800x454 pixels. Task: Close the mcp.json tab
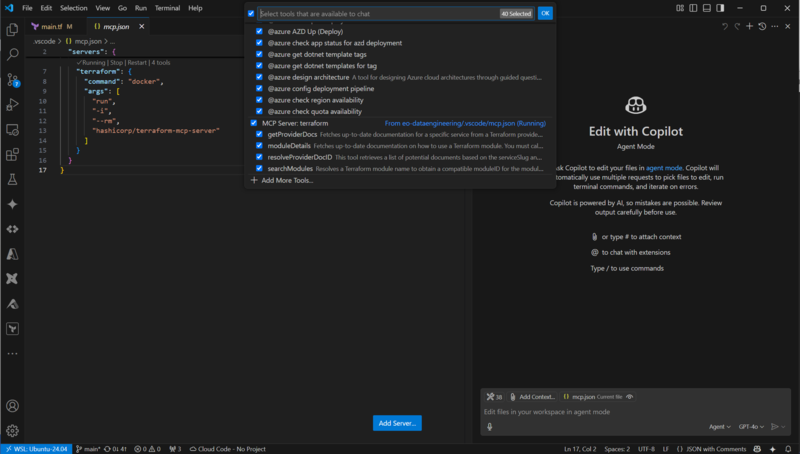pyautogui.click(x=141, y=27)
